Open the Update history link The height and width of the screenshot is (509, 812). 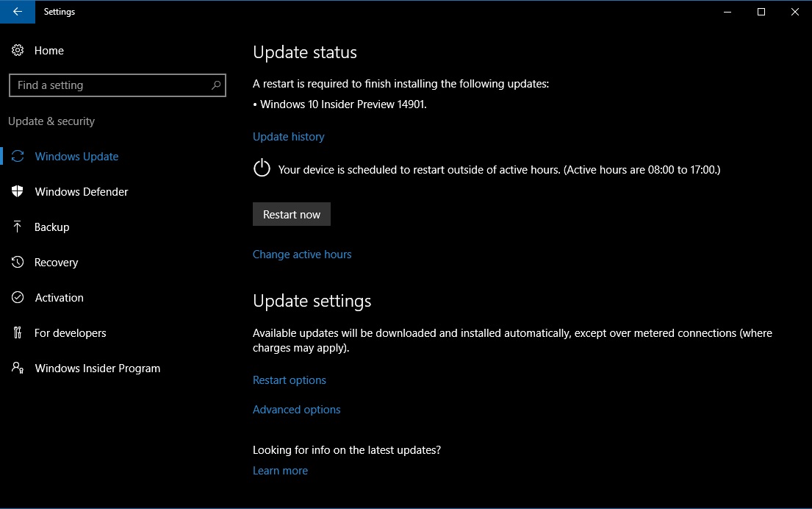[x=289, y=136]
